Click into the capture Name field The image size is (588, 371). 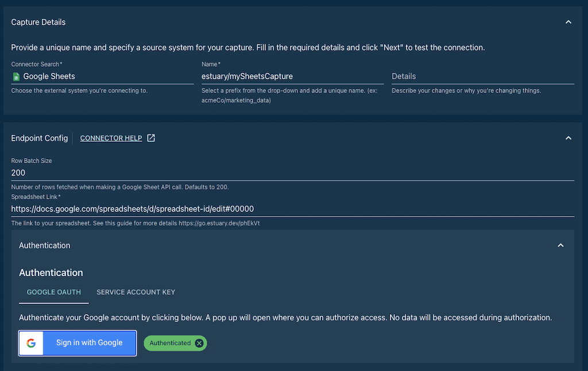click(x=292, y=76)
